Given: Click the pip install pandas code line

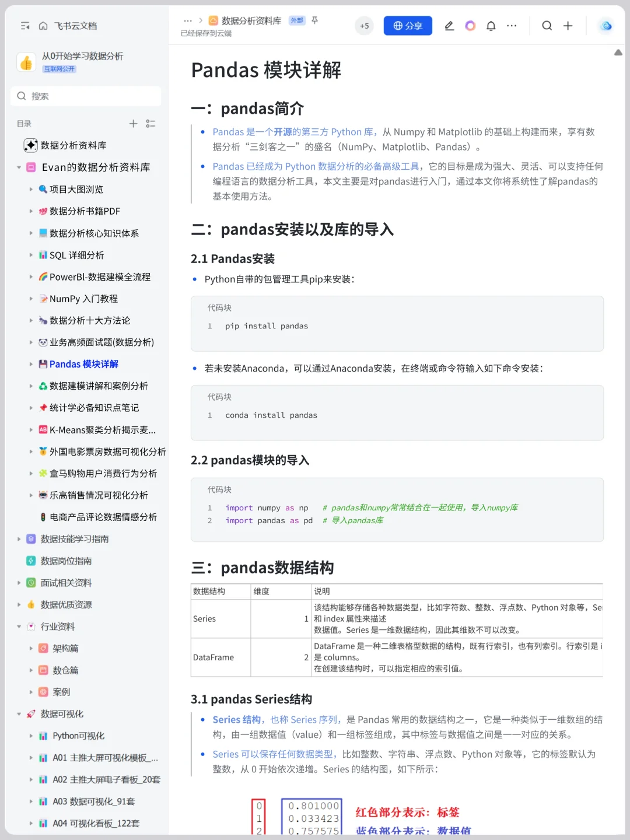Looking at the screenshot, I should [267, 326].
